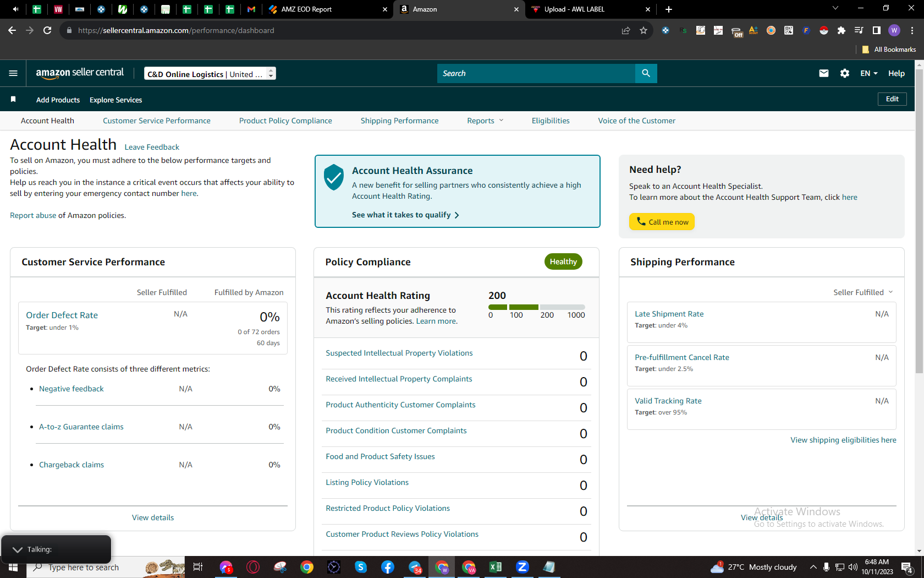The image size is (924, 578).
Task: Switch to Product Policy Compliance tab
Action: coord(285,121)
